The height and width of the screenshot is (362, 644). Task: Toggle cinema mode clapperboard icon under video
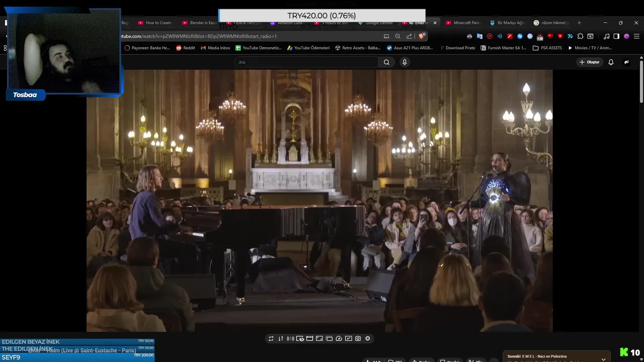click(x=310, y=338)
